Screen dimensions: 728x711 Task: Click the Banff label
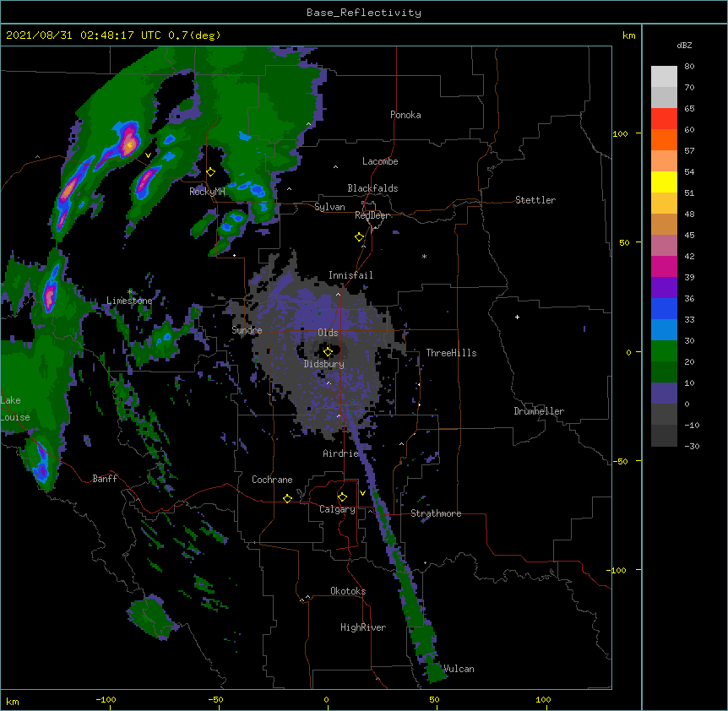tap(105, 479)
